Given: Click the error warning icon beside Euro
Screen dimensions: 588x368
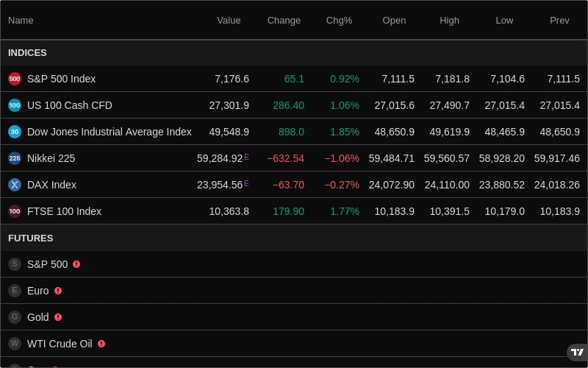Looking at the screenshot, I should pos(58,291).
